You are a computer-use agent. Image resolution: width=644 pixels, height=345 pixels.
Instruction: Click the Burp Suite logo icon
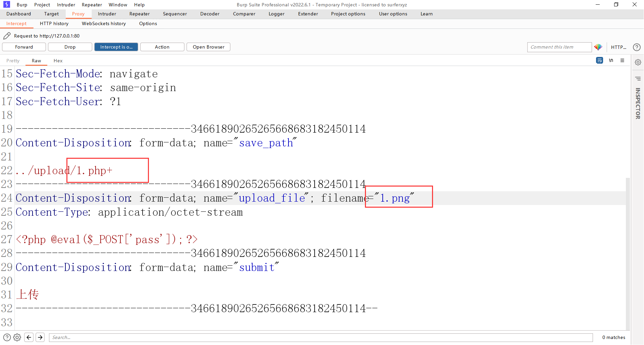[6, 4]
